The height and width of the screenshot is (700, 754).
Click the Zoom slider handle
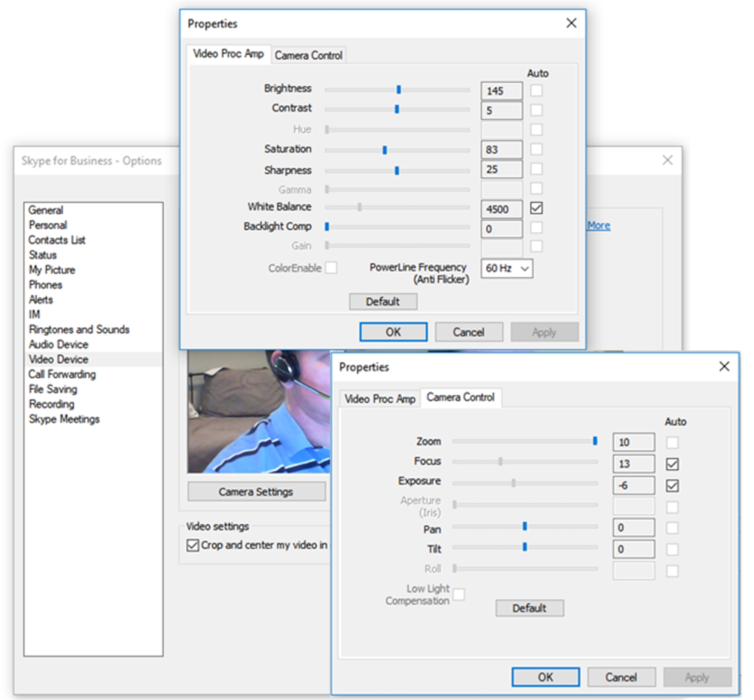tap(595, 440)
